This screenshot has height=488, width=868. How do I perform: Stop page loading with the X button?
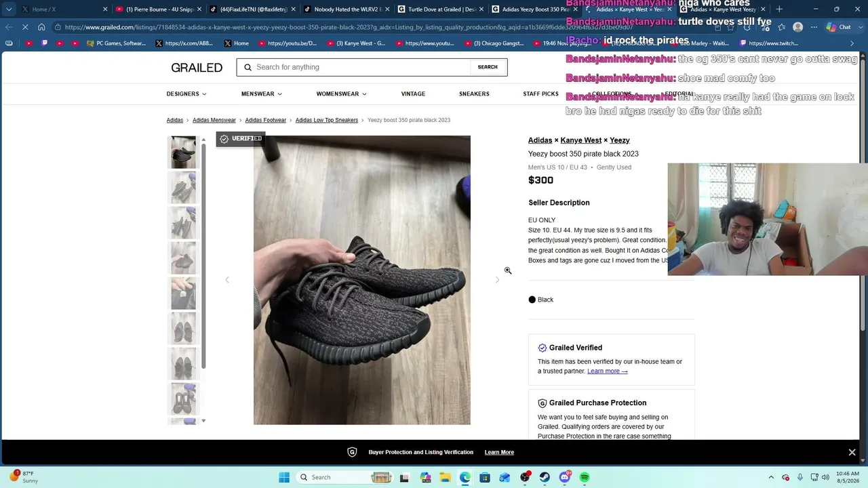pos(25,27)
